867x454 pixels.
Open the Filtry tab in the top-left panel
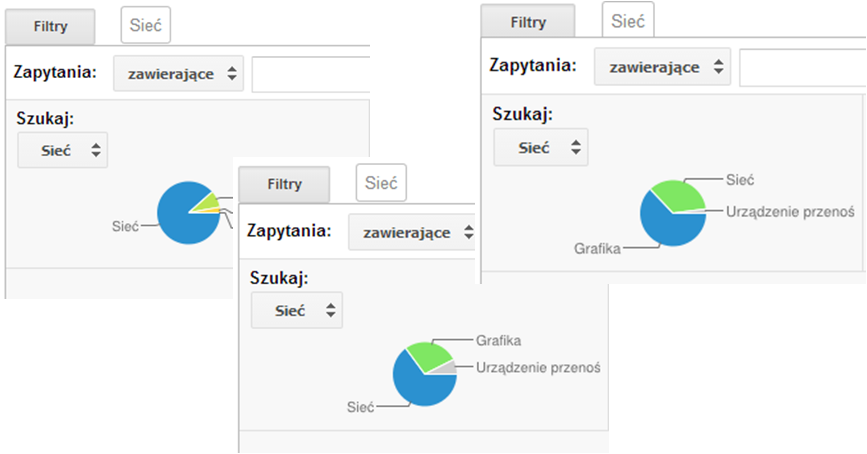[49, 27]
